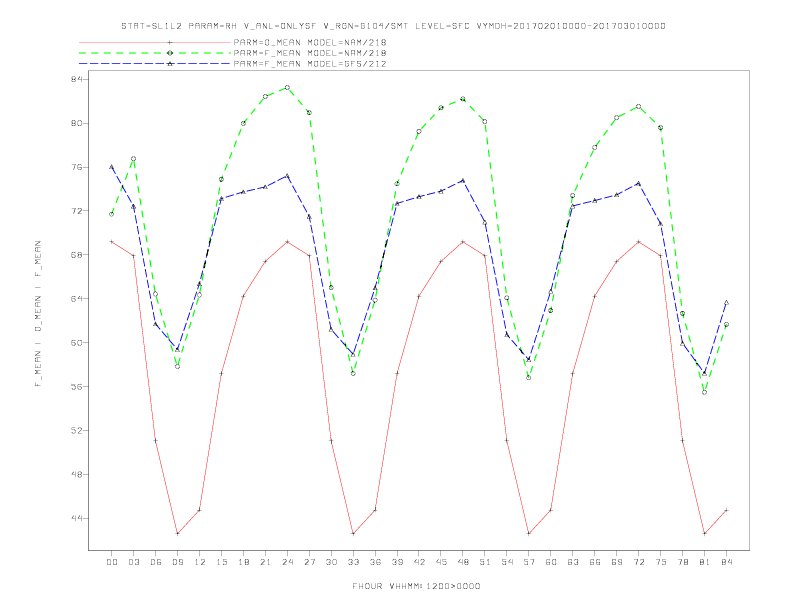792x612 pixels.
Task: Click x-axis forecast hour label 54
Action: pos(507,562)
